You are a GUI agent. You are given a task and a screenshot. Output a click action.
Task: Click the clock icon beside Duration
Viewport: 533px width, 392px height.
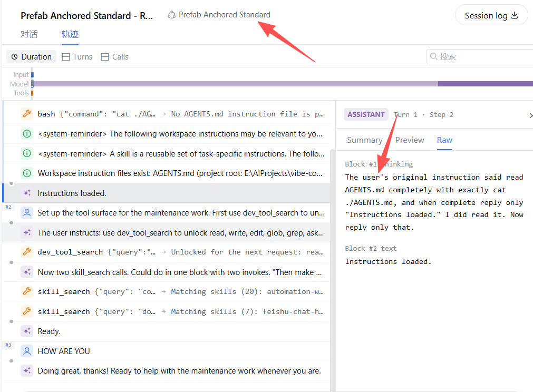click(14, 57)
